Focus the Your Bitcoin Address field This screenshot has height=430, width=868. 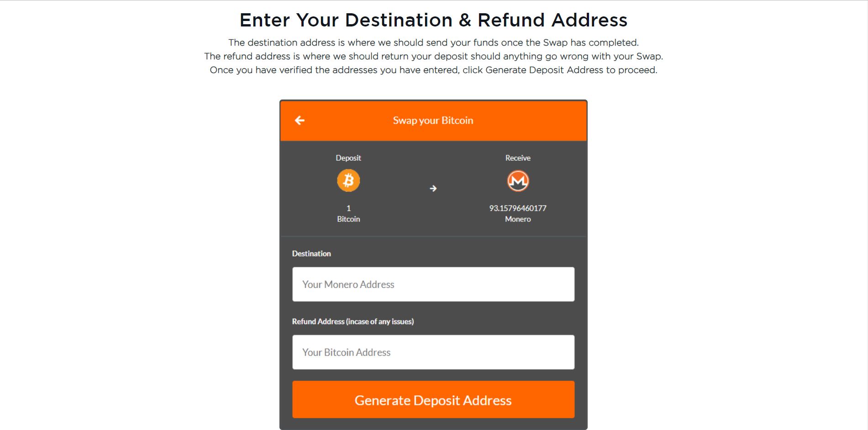click(433, 352)
